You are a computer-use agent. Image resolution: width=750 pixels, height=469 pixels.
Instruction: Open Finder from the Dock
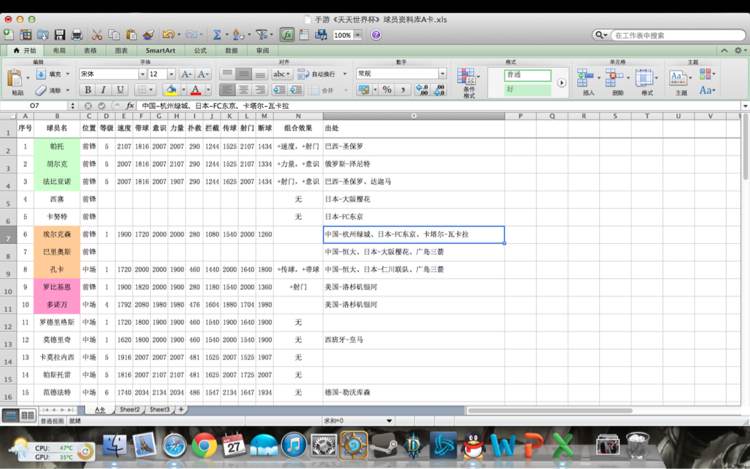(114, 446)
